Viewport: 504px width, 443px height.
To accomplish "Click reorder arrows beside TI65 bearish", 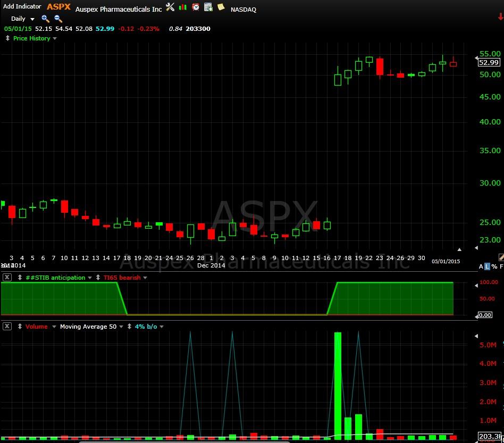I will pos(98,278).
